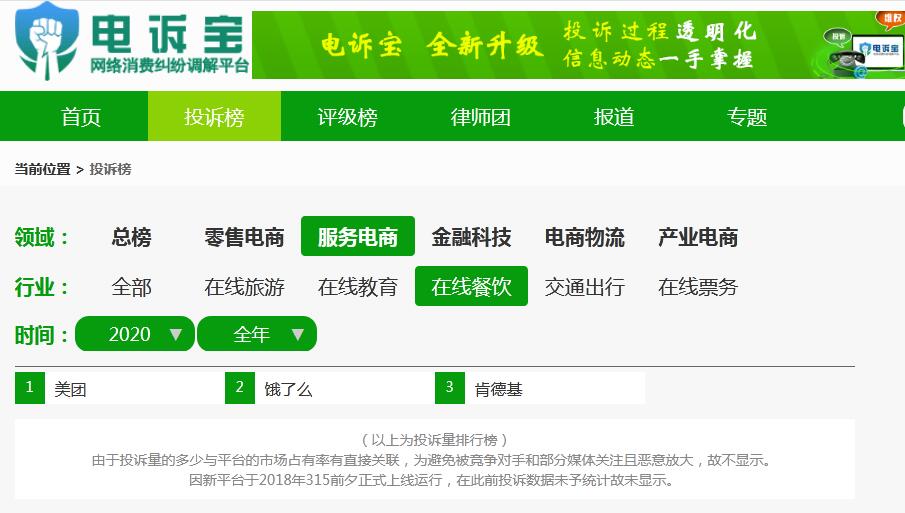Open the 2020 year dropdown

point(135,334)
